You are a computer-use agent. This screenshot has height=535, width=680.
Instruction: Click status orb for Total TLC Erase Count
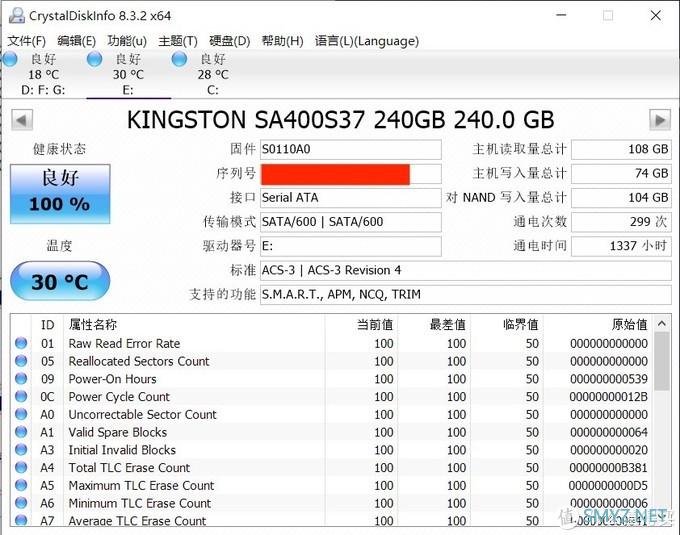click(21, 468)
